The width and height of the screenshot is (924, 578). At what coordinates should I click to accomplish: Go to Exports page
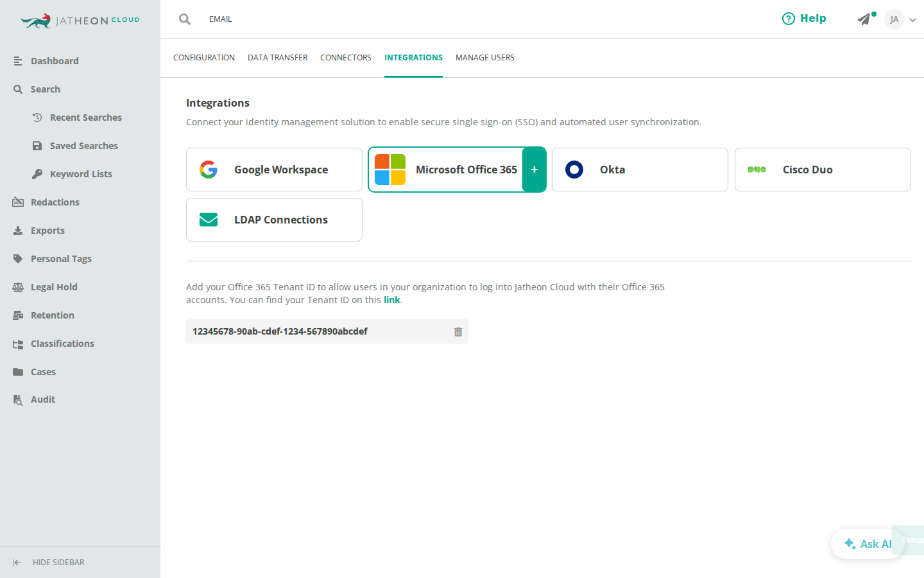pos(47,231)
